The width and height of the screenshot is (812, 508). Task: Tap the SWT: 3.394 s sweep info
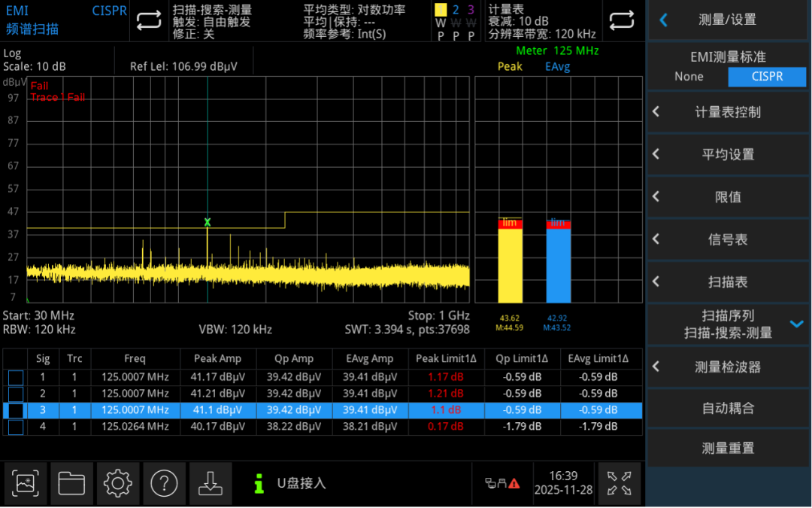pyautogui.click(x=407, y=330)
